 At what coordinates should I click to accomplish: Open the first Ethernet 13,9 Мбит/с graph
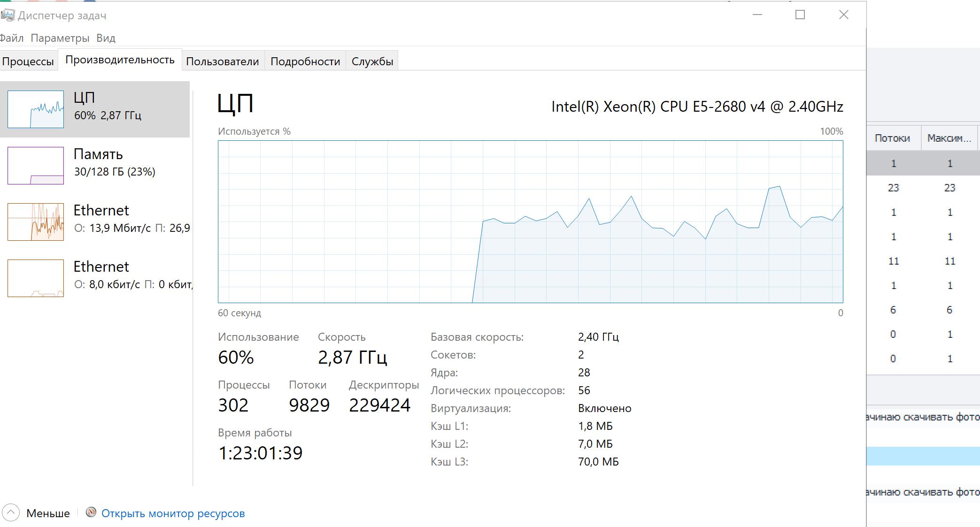click(x=36, y=221)
